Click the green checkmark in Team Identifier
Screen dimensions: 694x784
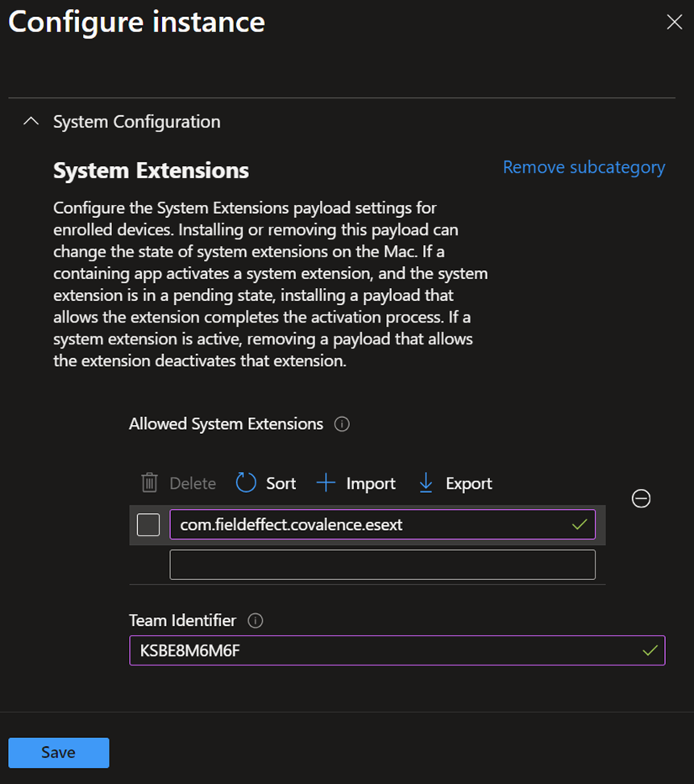[x=650, y=650]
